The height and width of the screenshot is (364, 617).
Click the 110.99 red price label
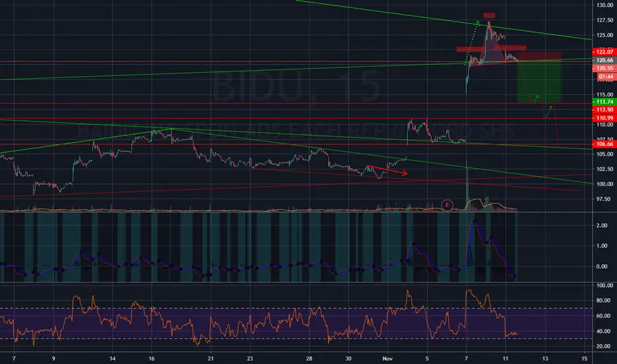tap(604, 118)
